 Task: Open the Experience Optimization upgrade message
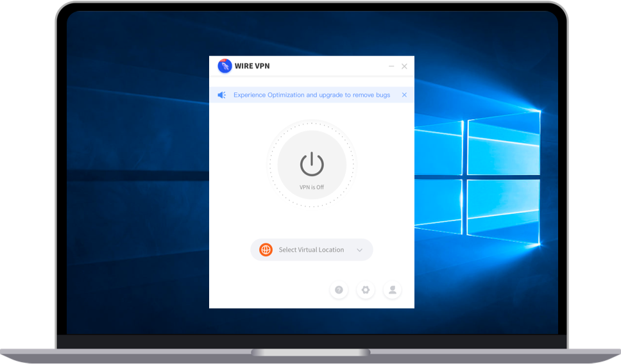coord(311,95)
